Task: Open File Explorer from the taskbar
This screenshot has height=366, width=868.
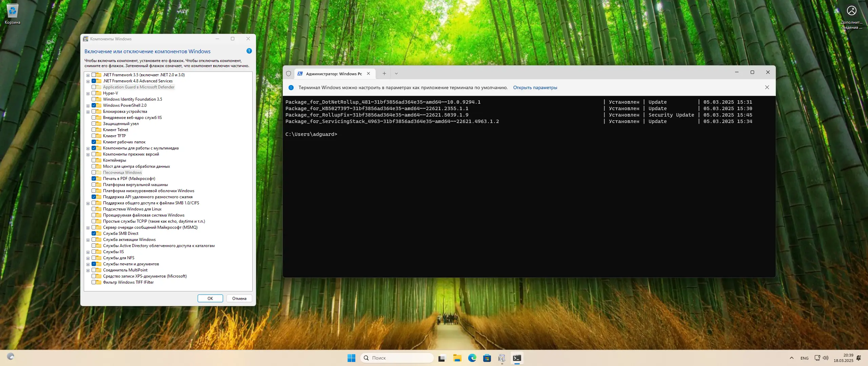Action: point(457,358)
